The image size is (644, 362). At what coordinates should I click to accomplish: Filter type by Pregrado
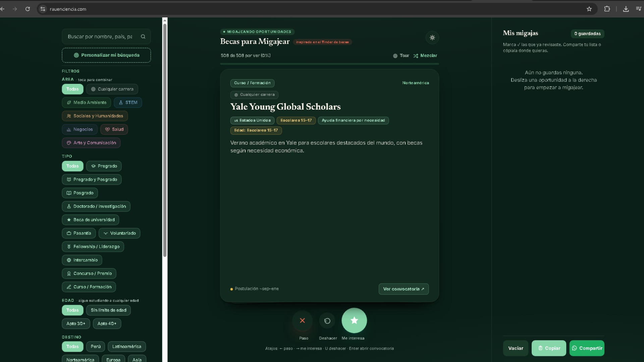(x=104, y=166)
